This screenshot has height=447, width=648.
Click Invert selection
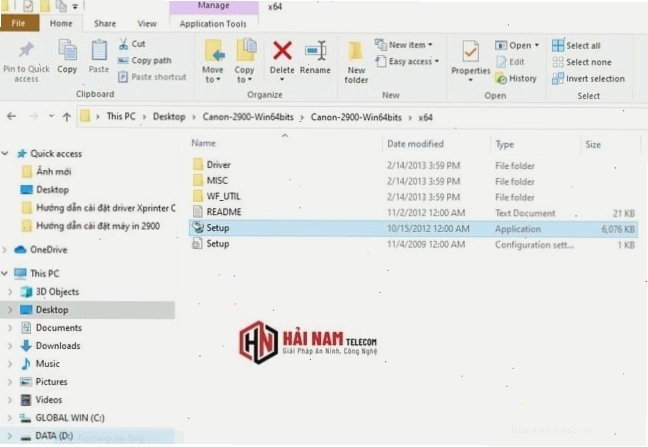[x=588, y=78]
